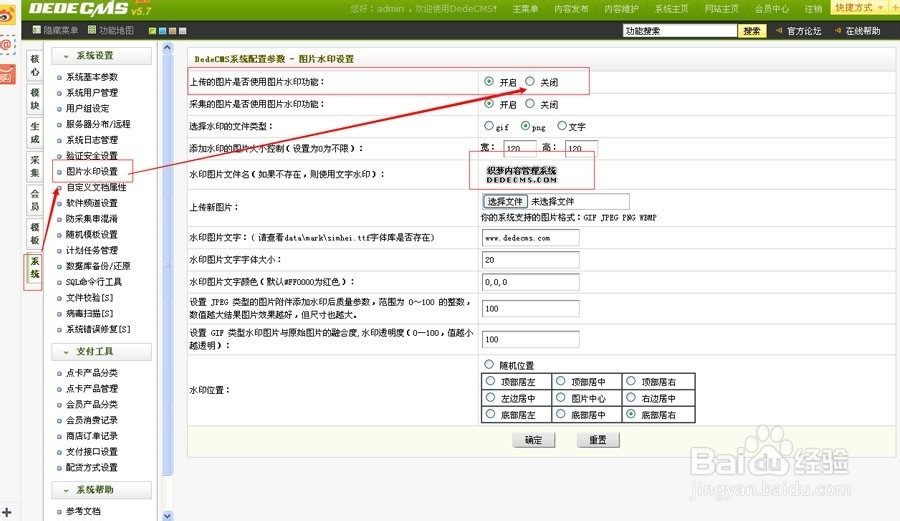900x521 pixels.
Task: Click the watermark image DEDECMS.COM preview
Action: [x=522, y=174]
